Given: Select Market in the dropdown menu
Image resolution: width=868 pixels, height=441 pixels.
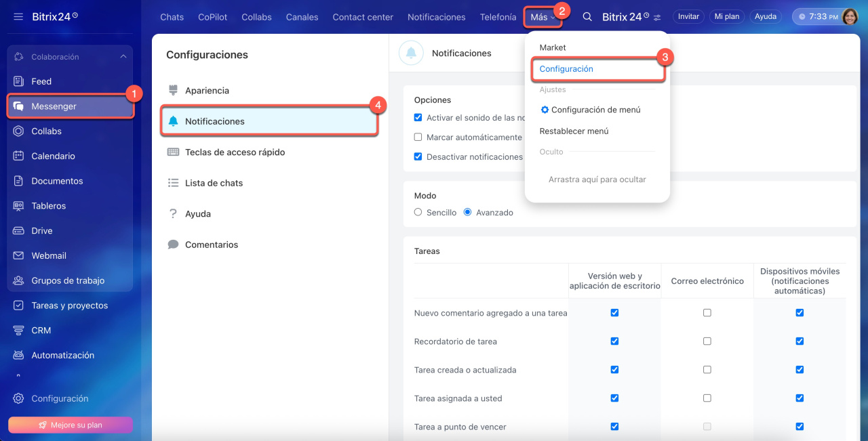Looking at the screenshot, I should coord(553,47).
